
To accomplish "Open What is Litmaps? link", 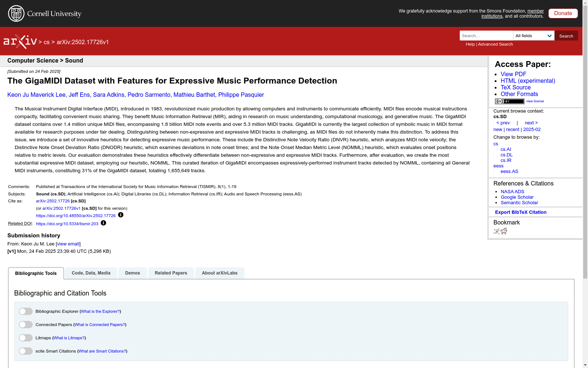I will (x=69, y=338).
